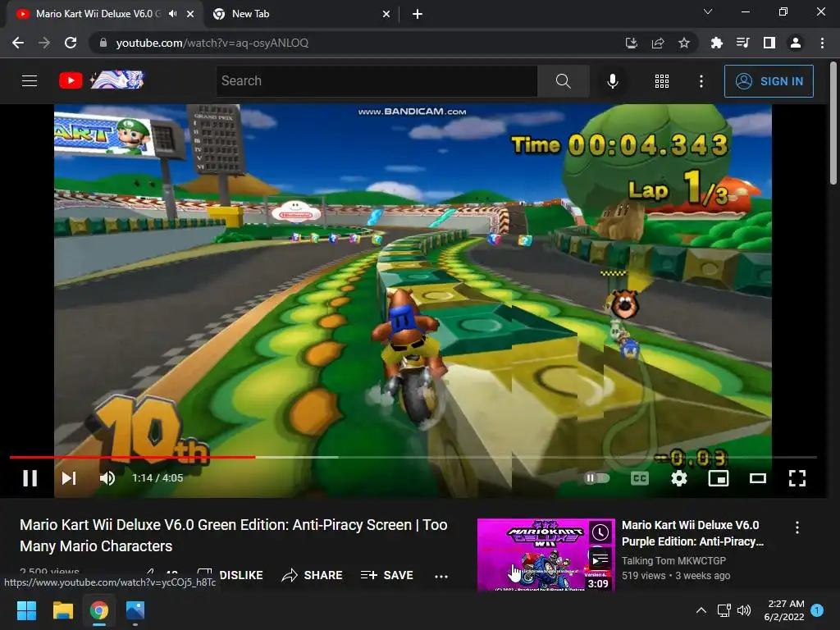
Task: Open the Photos app in taskbar
Action: 135,610
